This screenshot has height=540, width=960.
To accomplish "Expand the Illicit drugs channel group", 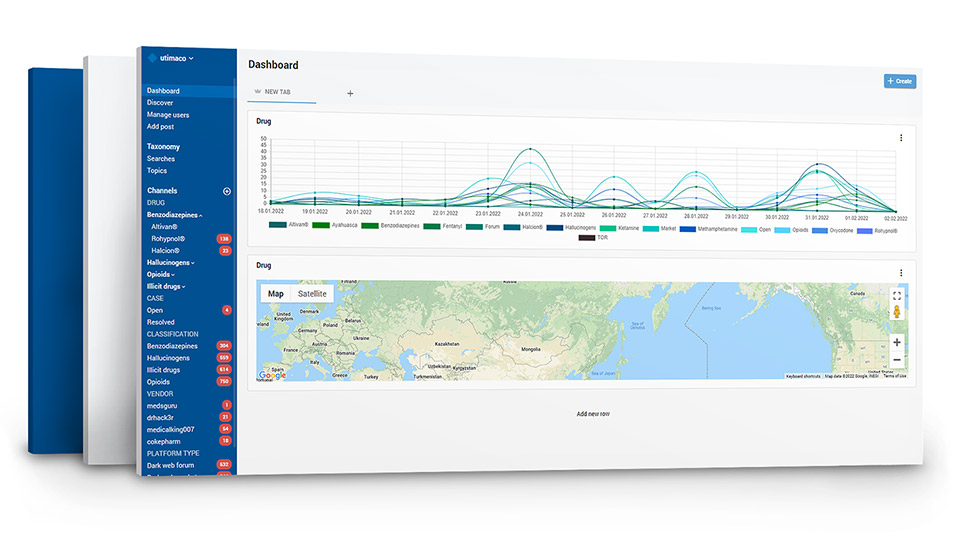I will pyautogui.click(x=166, y=287).
